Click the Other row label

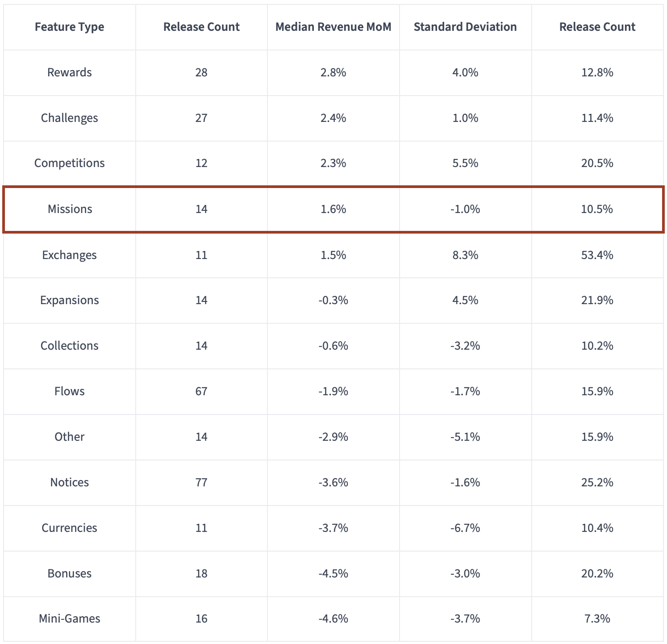click(69, 437)
